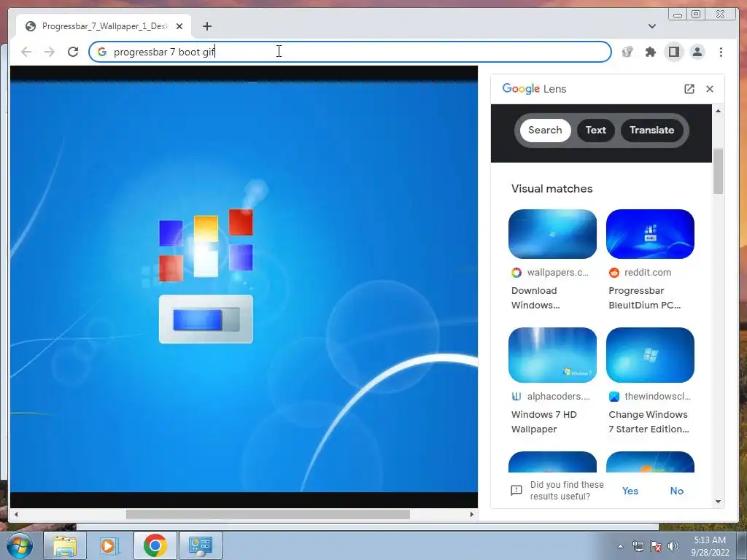The width and height of the screenshot is (747, 560).
Task: Open the alphacoders Windows 7 thumbnail
Action: (x=552, y=355)
